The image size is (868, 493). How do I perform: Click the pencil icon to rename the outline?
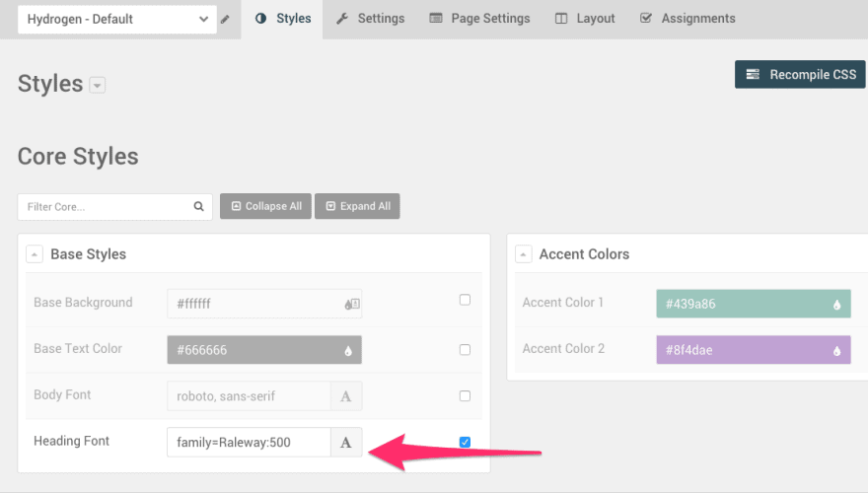[x=225, y=20]
